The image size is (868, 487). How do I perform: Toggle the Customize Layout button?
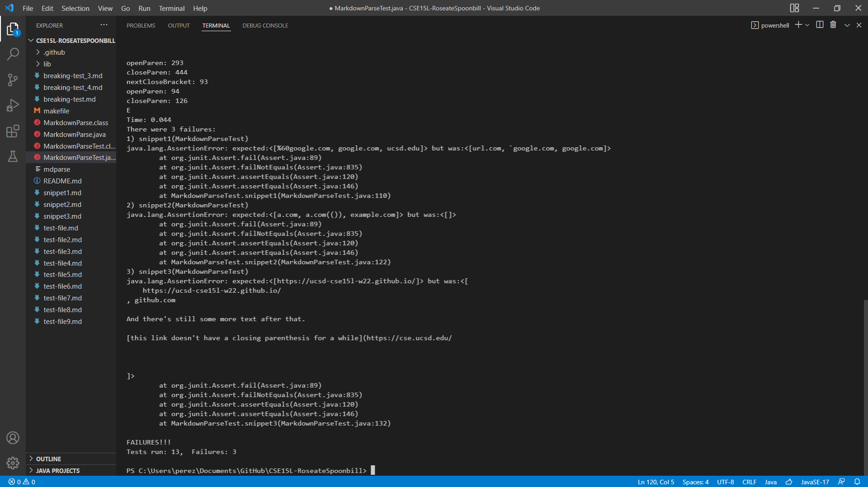coord(794,8)
